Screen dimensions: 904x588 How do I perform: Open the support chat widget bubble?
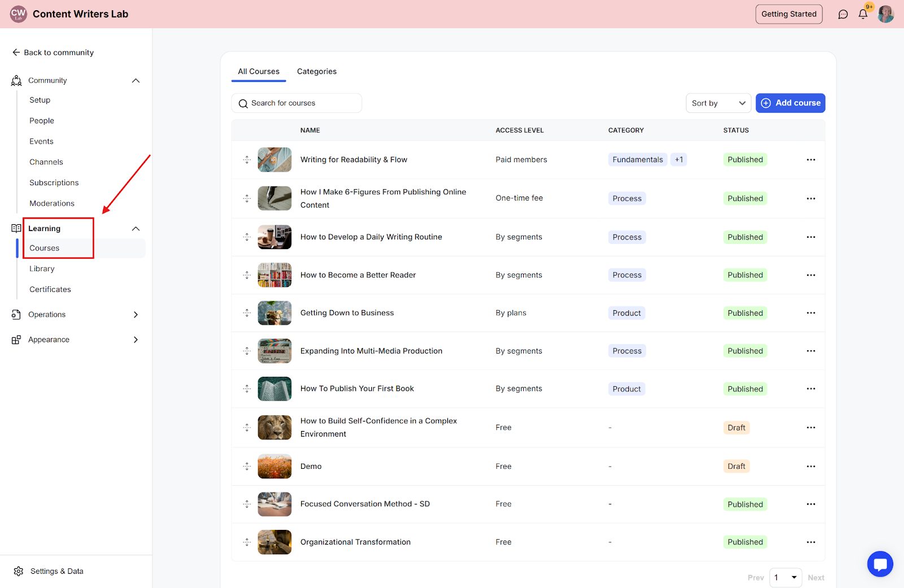(880, 564)
